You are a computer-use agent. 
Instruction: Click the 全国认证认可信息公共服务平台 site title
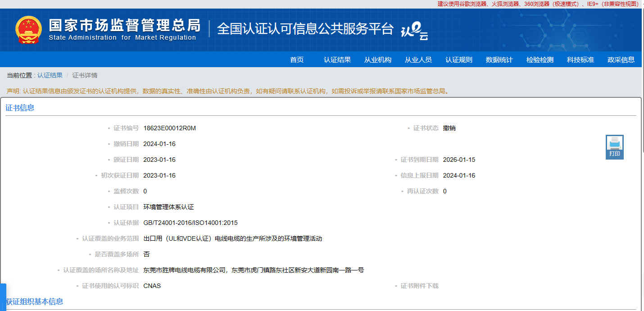click(305, 29)
